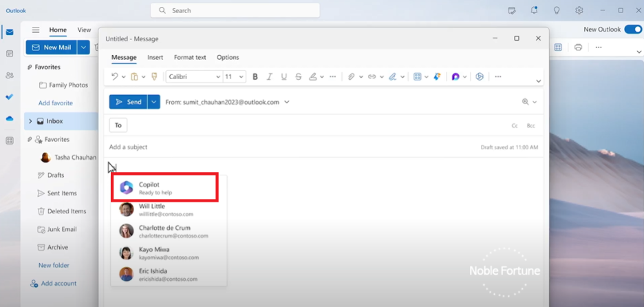This screenshot has width=644, height=307.
Task: Open the Mail module in sidebar
Action: 10,32
